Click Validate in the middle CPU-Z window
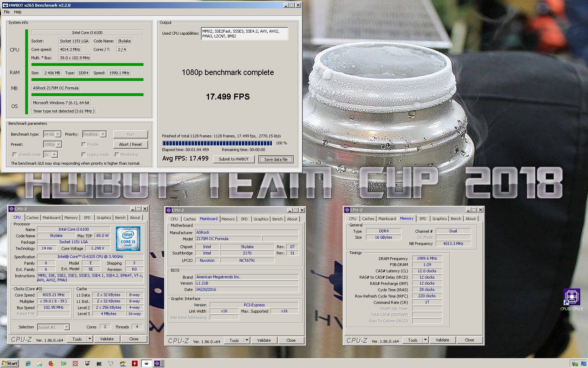588x368 pixels. tap(264, 340)
